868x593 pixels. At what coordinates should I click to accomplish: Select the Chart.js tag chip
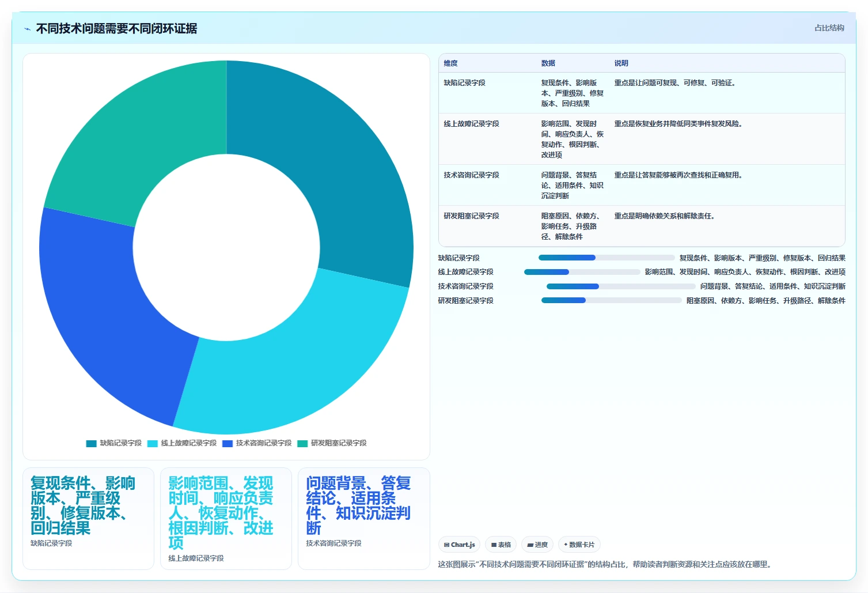(459, 545)
